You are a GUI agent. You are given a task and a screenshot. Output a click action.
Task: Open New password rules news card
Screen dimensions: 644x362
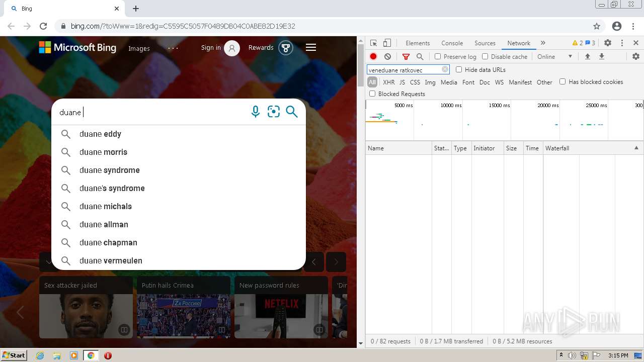[281, 307]
